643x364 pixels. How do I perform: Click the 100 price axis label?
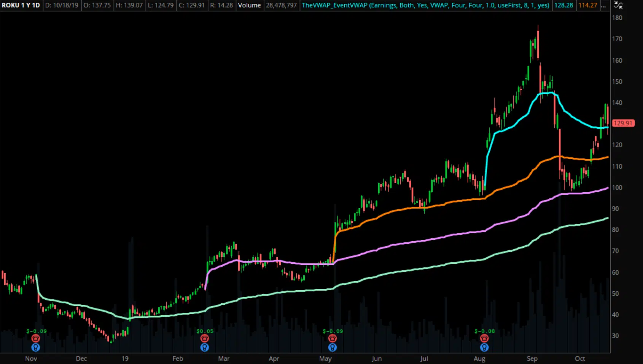(x=617, y=188)
